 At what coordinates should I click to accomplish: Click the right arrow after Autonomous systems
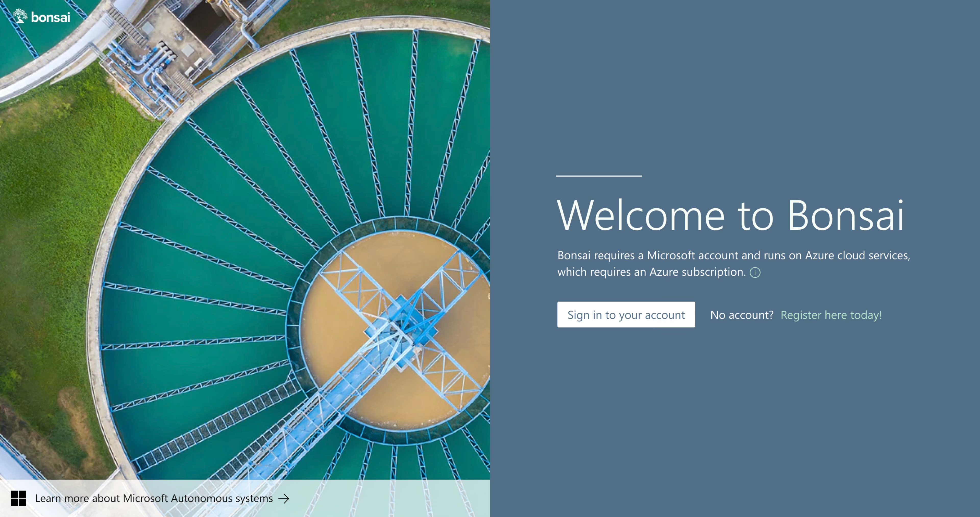click(284, 498)
